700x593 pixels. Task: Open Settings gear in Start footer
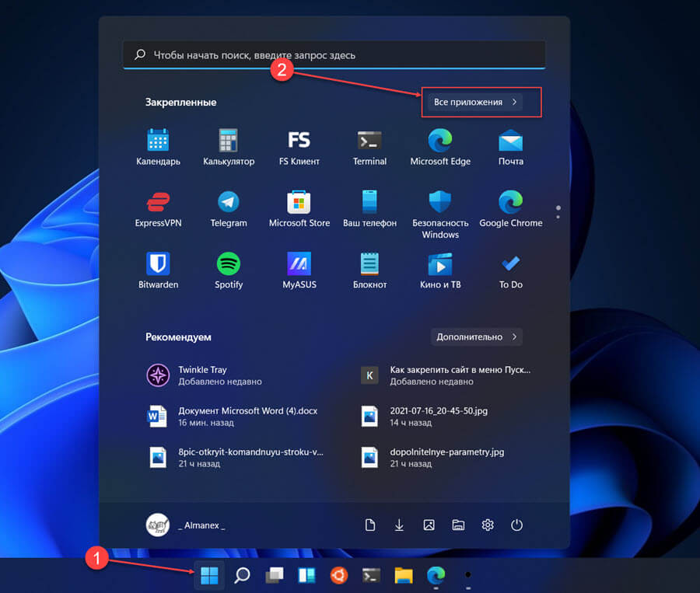pos(488,525)
